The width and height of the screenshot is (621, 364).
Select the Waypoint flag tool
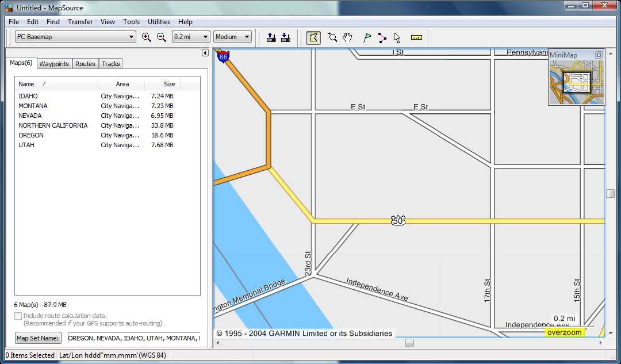tap(367, 37)
